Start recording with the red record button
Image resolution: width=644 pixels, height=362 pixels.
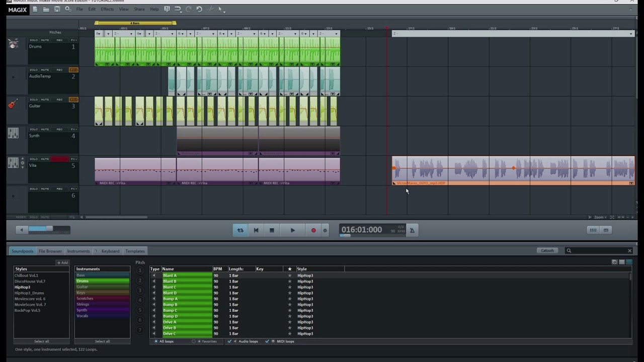click(x=313, y=230)
